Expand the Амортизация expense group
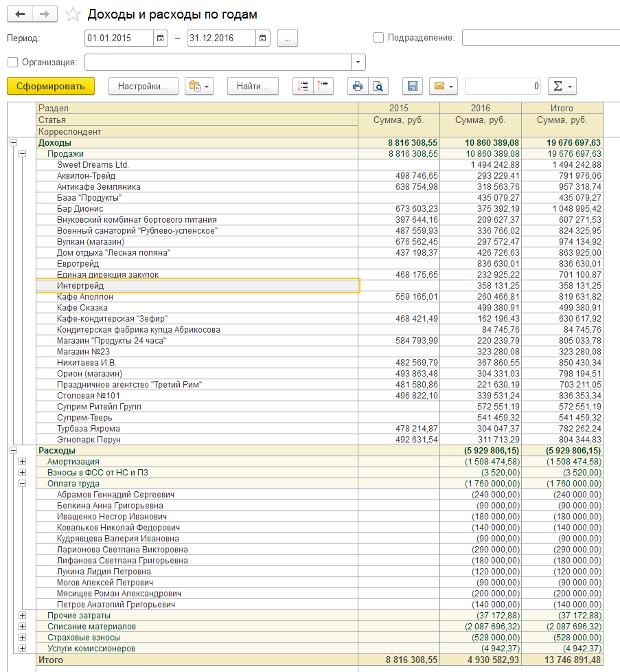 coord(22,462)
